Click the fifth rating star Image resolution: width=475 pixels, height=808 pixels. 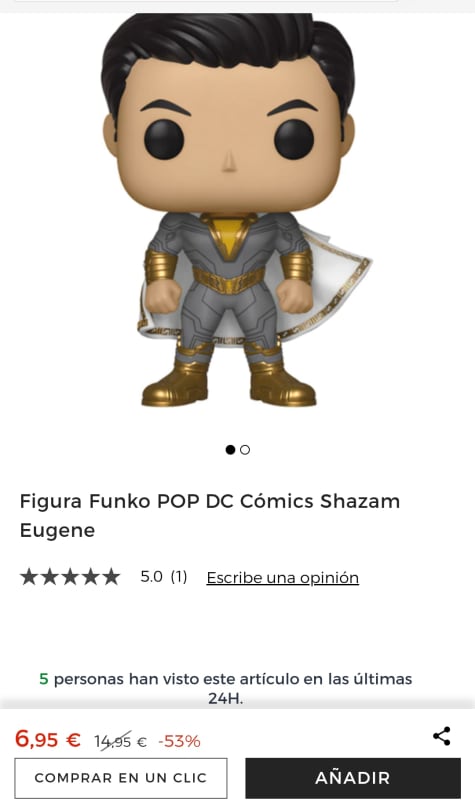pos(110,577)
